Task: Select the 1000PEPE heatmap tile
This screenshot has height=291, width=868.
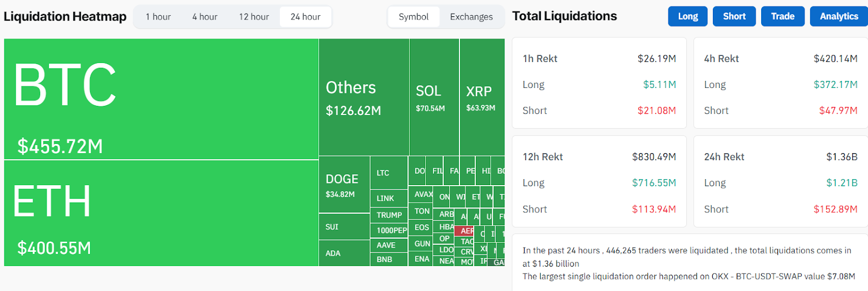Action: [x=389, y=230]
